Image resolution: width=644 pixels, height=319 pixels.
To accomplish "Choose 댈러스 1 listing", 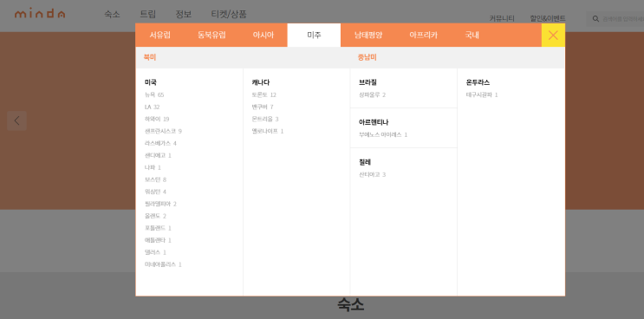I will pyautogui.click(x=155, y=252).
